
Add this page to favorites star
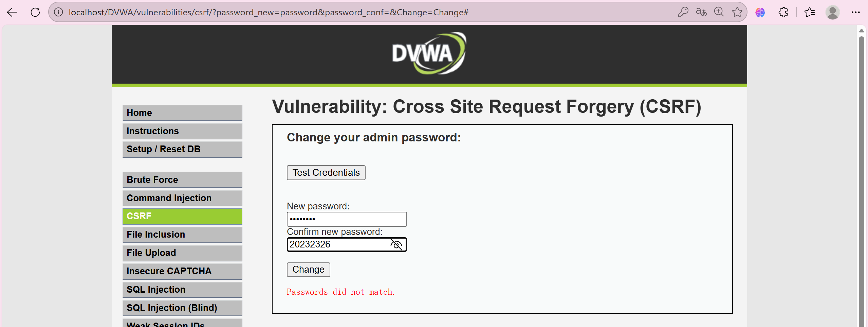[x=737, y=13]
